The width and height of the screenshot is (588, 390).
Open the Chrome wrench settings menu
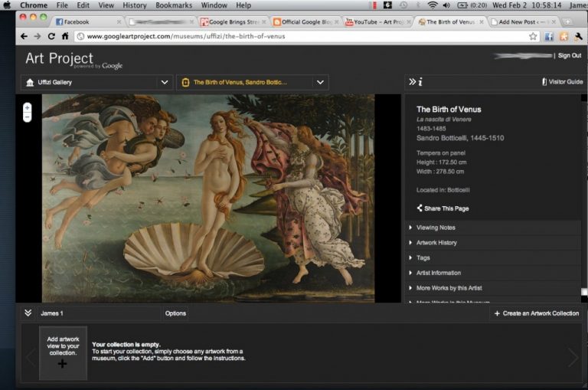(x=578, y=37)
